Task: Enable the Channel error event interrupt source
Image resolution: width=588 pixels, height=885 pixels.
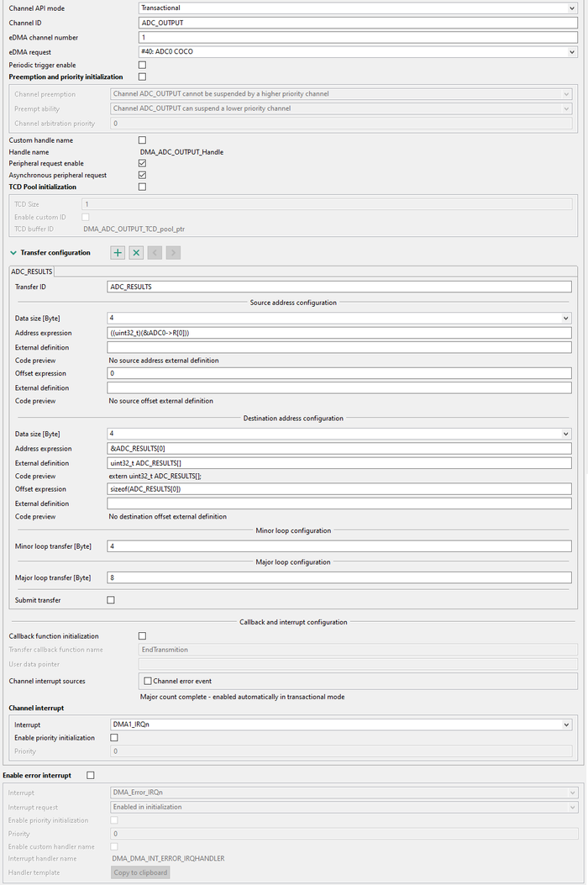Action: click(147, 681)
